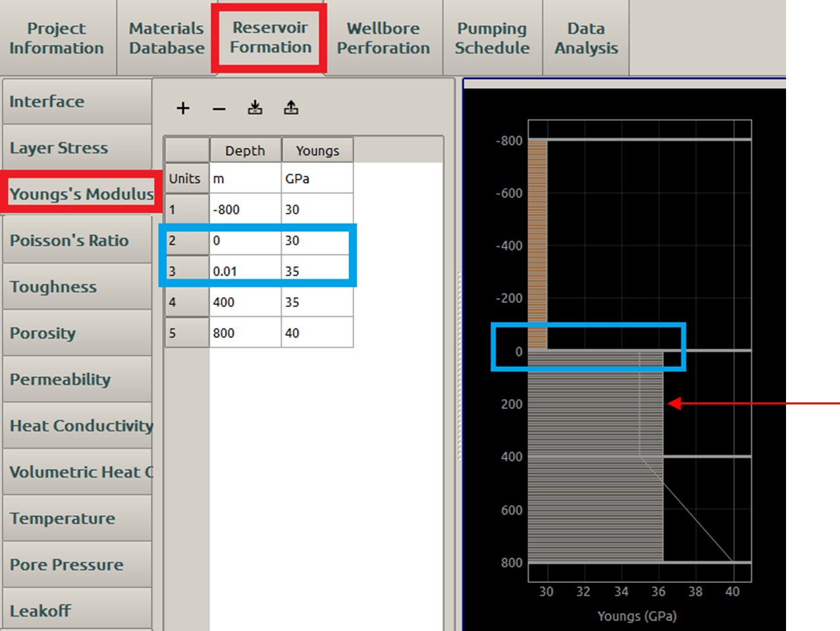The width and height of the screenshot is (840, 631).
Task: Select the Poisson's Ratio side tab
Action: tap(77, 240)
